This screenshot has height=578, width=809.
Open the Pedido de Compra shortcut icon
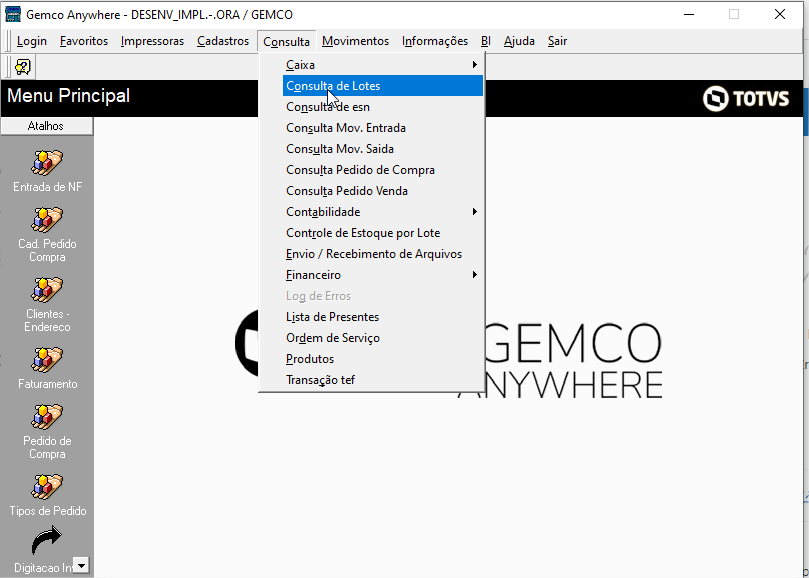[x=47, y=416]
